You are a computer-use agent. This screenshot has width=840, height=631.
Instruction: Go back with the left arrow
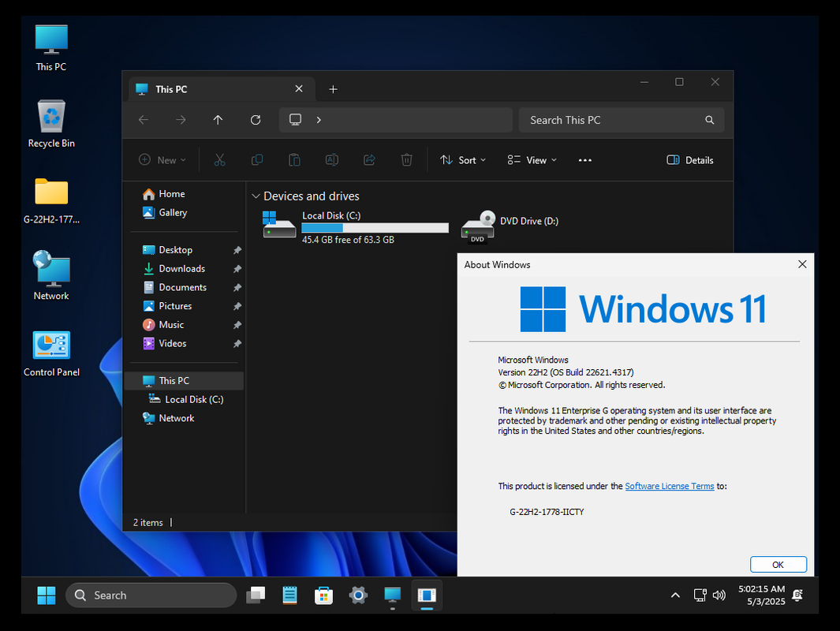144,120
